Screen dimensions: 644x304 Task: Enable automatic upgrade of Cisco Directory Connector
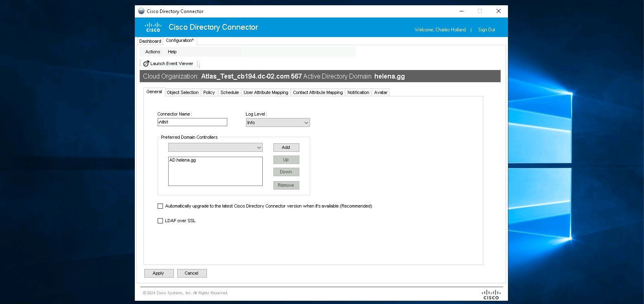pyautogui.click(x=160, y=206)
